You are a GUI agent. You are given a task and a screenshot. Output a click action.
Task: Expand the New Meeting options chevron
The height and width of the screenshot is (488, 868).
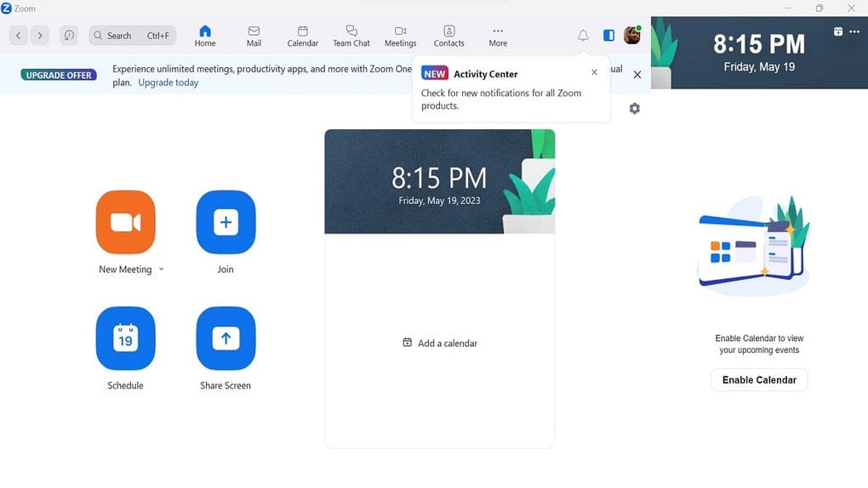[x=162, y=270]
